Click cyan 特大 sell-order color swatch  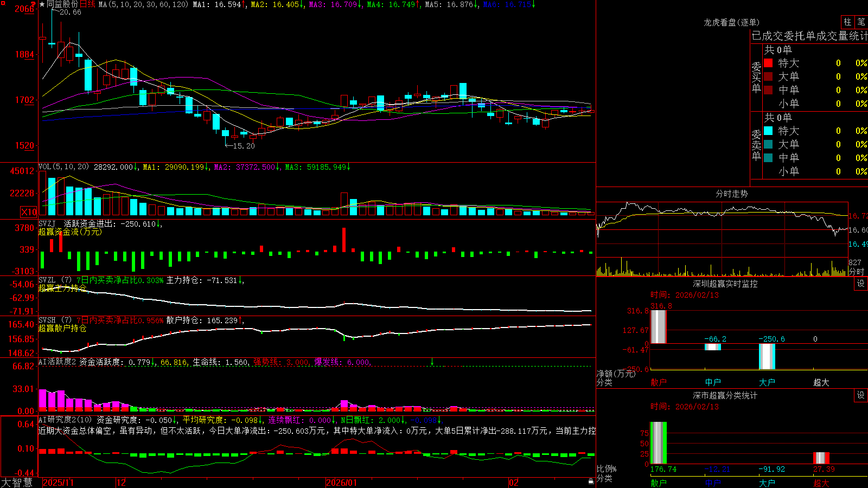pos(768,131)
